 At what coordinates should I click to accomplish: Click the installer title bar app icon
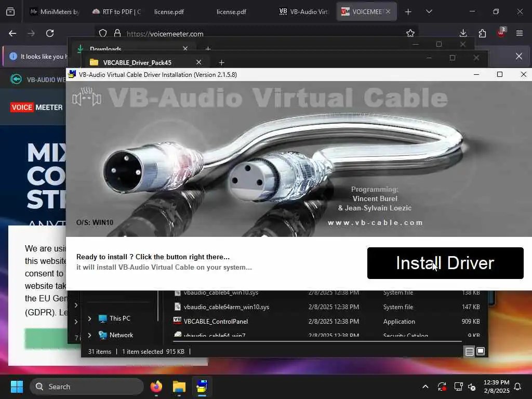pos(72,74)
